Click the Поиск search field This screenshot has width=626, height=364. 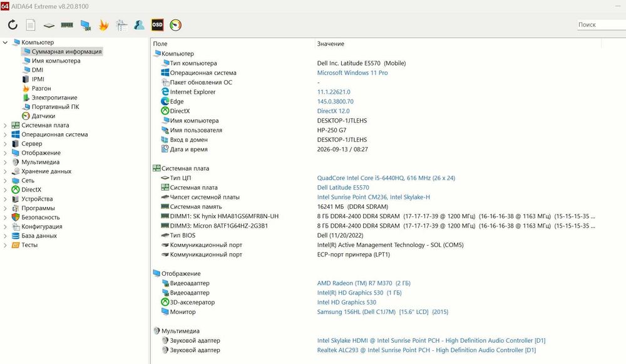[601, 25]
